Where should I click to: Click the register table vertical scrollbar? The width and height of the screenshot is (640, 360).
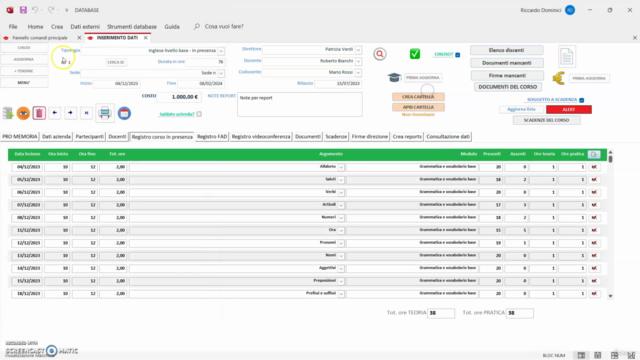[x=611, y=224]
